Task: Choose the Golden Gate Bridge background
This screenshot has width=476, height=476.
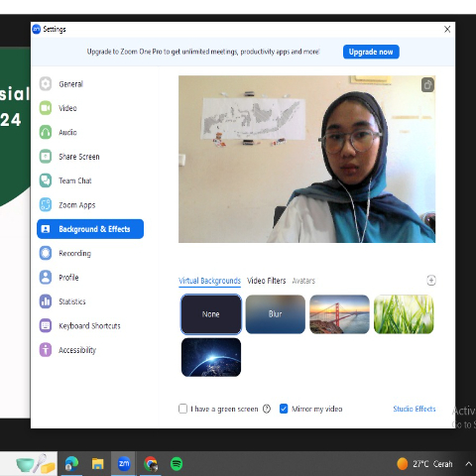Action: (x=339, y=314)
